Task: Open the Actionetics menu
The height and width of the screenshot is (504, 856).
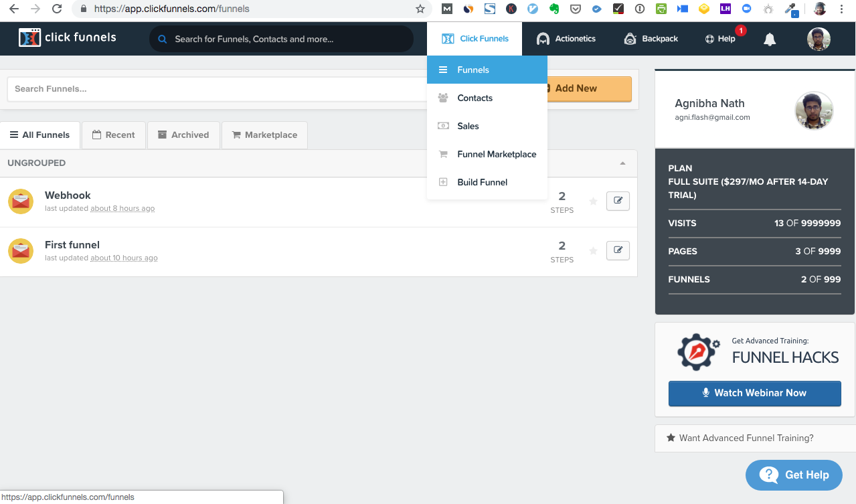Action: [566, 39]
